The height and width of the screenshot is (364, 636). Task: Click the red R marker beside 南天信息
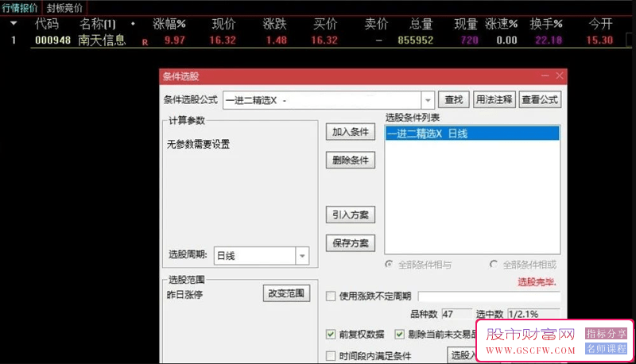point(145,42)
